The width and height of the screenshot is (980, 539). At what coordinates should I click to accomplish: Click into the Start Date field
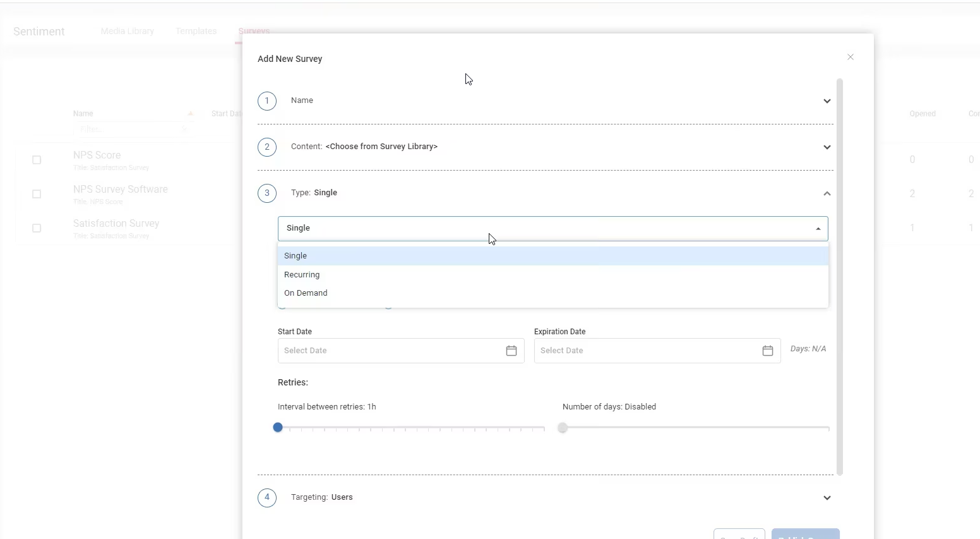coord(401,351)
